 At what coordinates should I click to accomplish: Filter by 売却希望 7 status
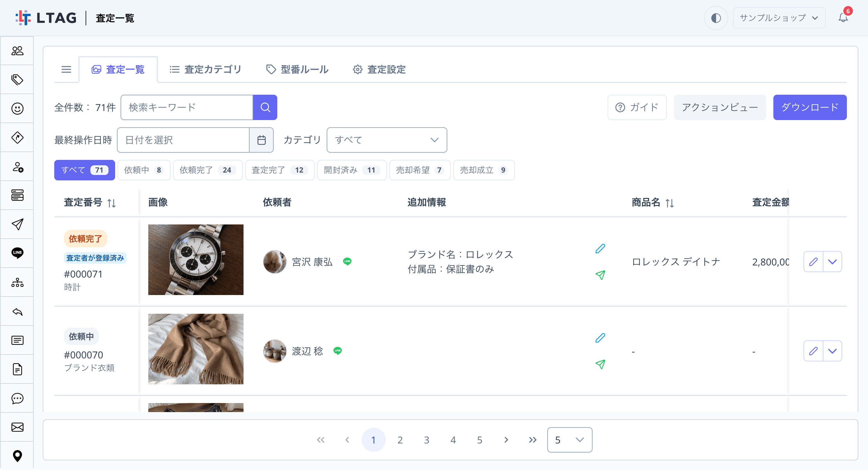(x=420, y=170)
